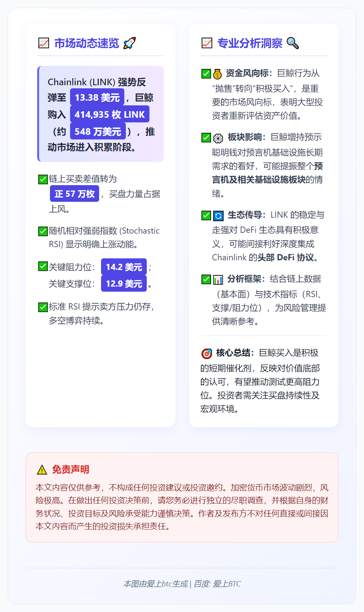Click the footer 本图由爱上btc生成

[156, 584]
